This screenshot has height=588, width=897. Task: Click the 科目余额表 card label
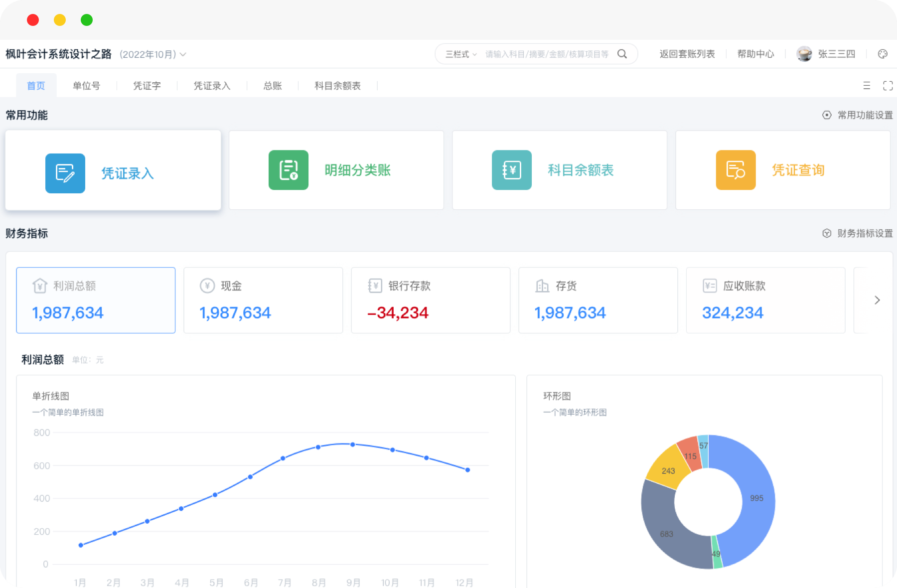(581, 170)
